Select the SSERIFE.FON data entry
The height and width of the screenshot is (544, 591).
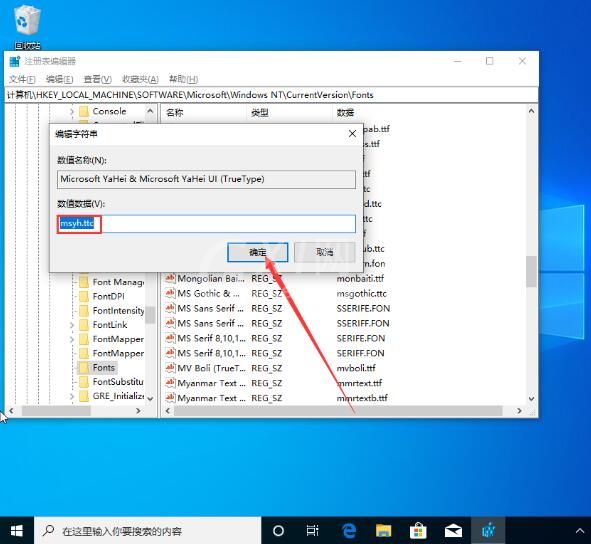(x=363, y=309)
